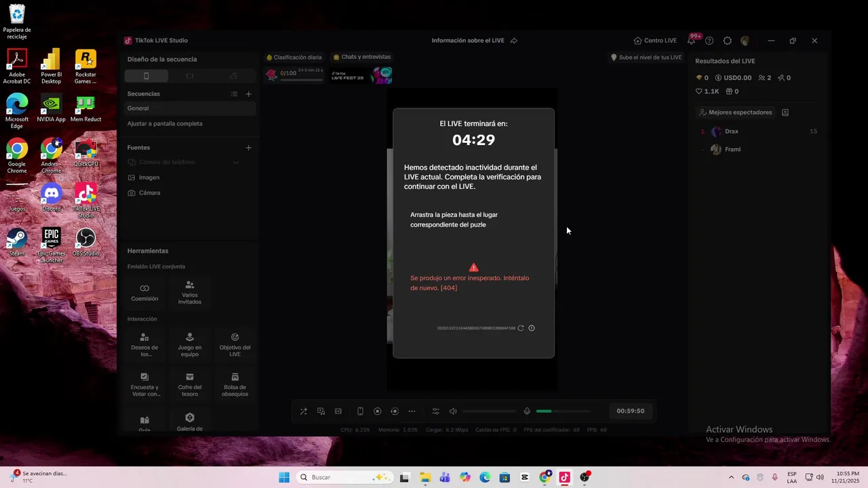Click Información sobre el LIVE title
Screen dimensions: 868x488
pos(468,41)
